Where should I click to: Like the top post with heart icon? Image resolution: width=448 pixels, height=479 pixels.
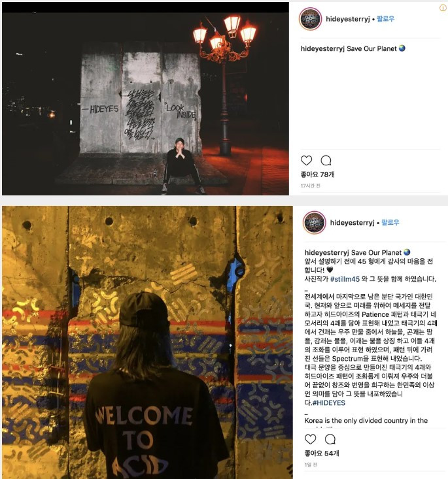[x=306, y=160]
